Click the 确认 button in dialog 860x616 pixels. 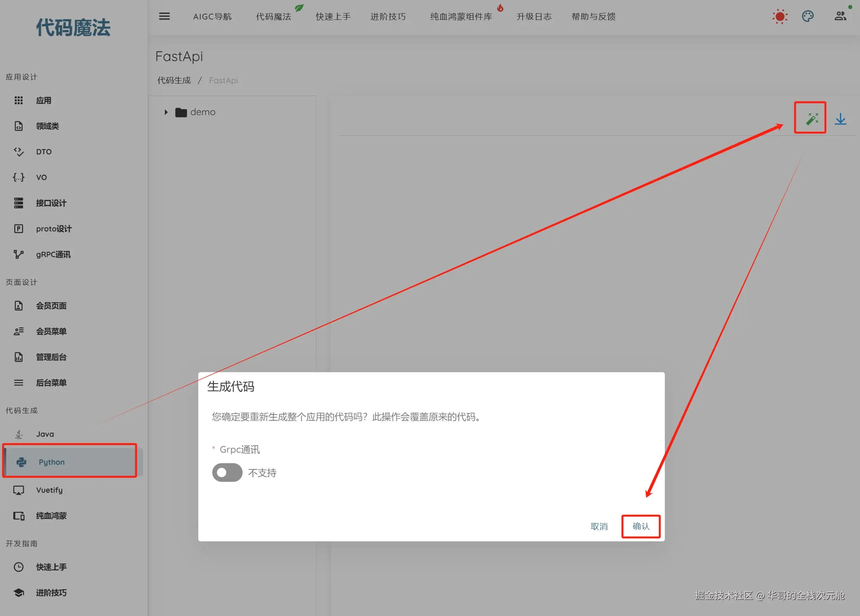pyautogui.click(x=641, y=526)
